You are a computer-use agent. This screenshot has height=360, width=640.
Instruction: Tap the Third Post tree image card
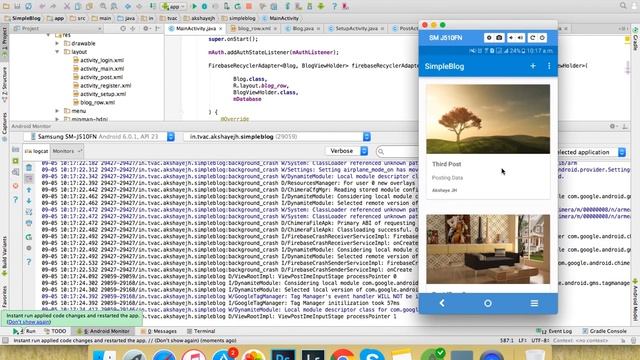click(488, 119)
